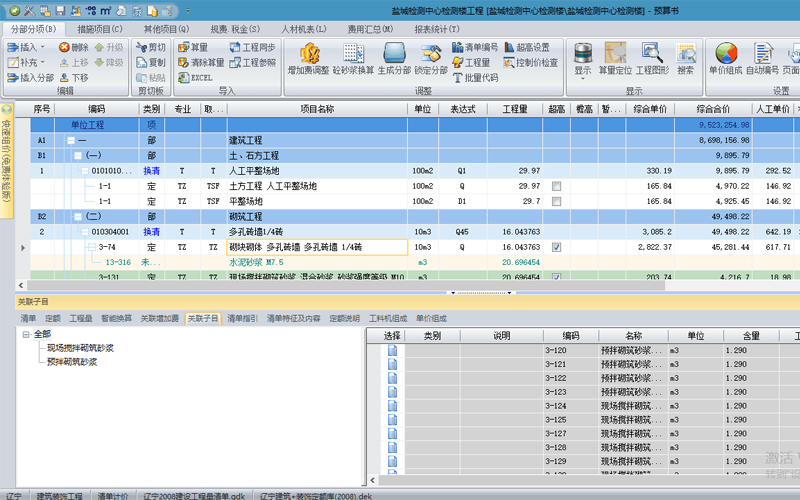Click 工程量 quantity icon in 调整 group
This screenshot has height=500, width=800.
(x=471, y=62)
